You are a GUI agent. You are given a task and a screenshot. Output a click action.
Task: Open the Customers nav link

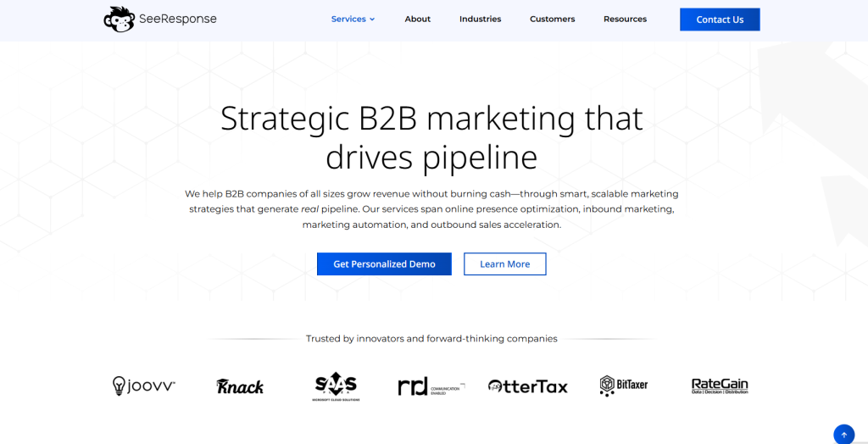pos(552,19)
